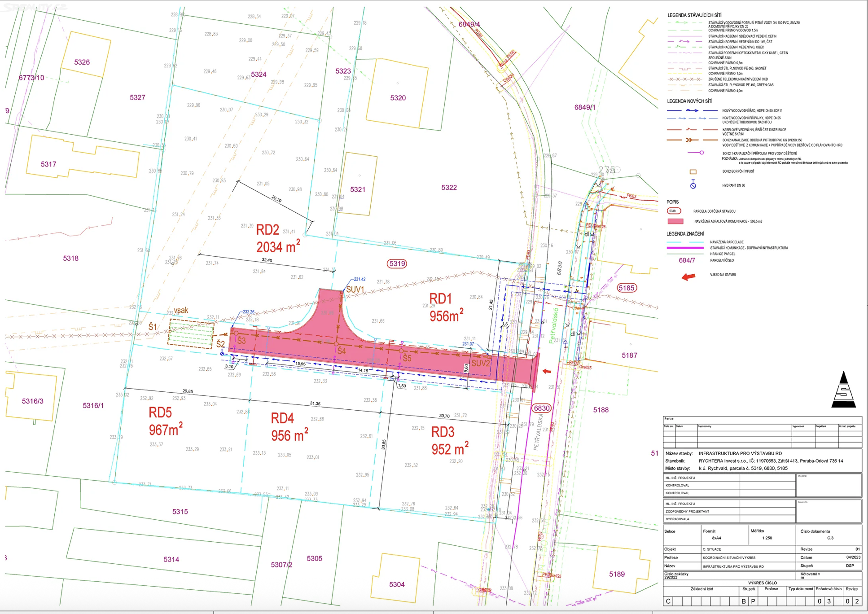Click the LEGENDA NOVÝCH SÍTÍ heading
Image resolution: width=868 pixels, height=614 pixels.
[689, 101]
